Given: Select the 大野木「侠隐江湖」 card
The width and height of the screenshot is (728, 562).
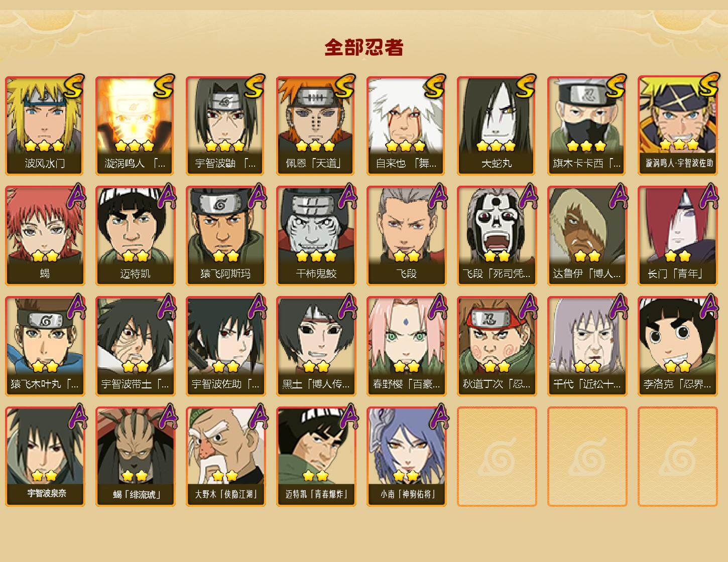Looking at the screenshot, I should pyautogui.click(x=226, y=457).
